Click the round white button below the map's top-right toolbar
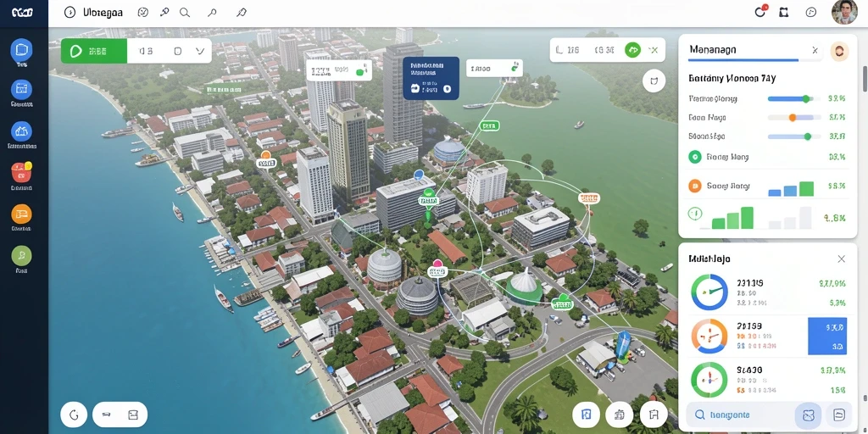 [654, 81]
